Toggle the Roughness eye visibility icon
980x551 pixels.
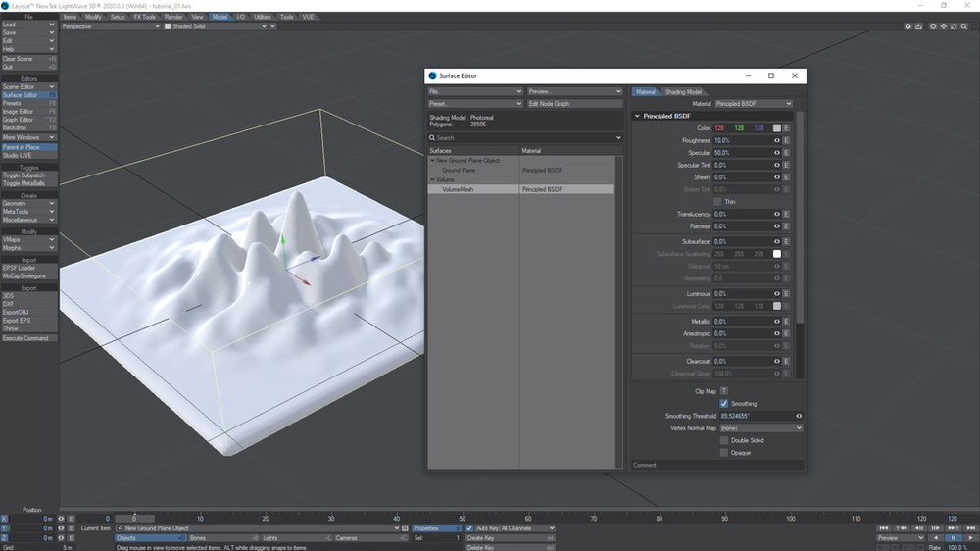tap(777, 141)
